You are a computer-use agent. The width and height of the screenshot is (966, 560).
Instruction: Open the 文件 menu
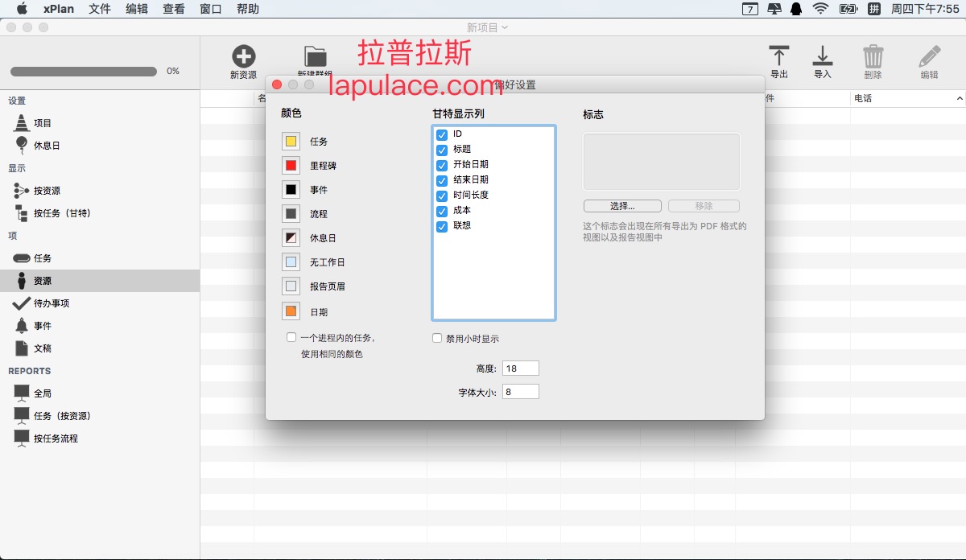click(x=100, y=9)
